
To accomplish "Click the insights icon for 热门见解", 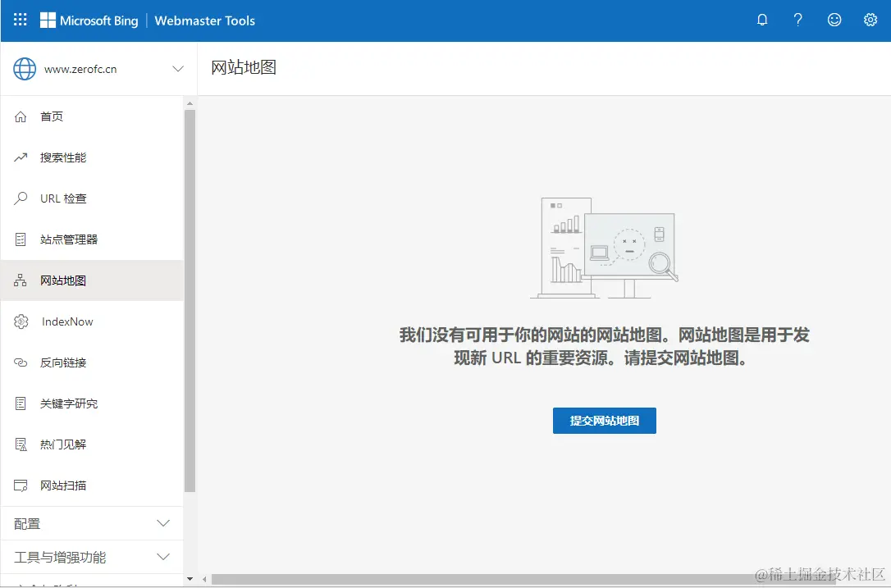I will (x=21, y=444).
